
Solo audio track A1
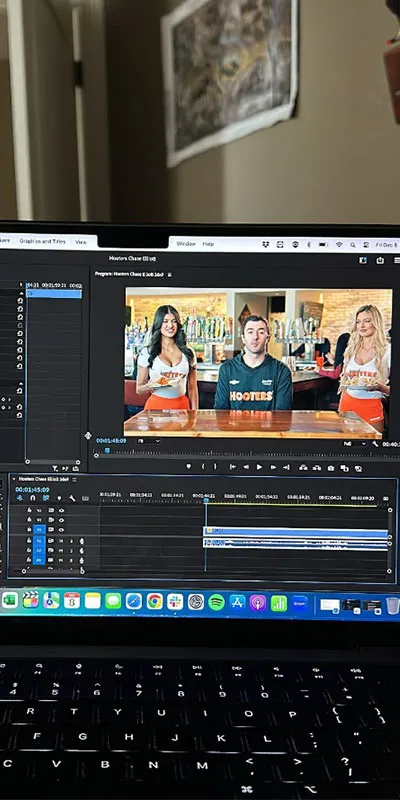[71, 541]
